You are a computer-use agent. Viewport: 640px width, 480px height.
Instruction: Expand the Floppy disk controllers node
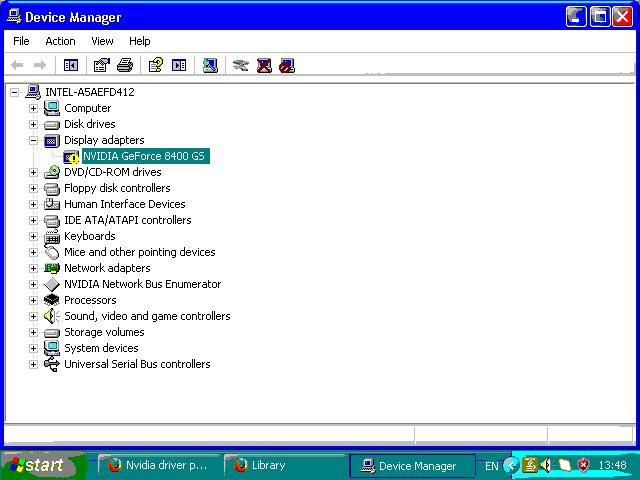click(33, 189)
